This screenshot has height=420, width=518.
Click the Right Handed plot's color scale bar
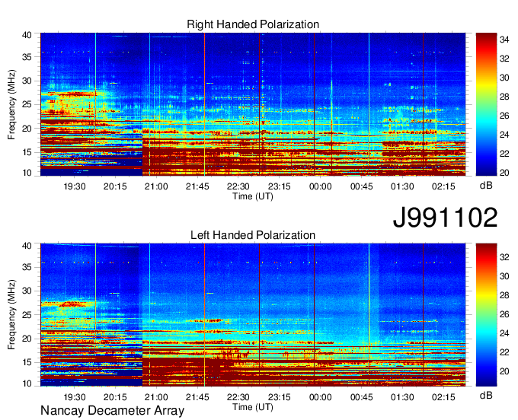pos(486,104)
